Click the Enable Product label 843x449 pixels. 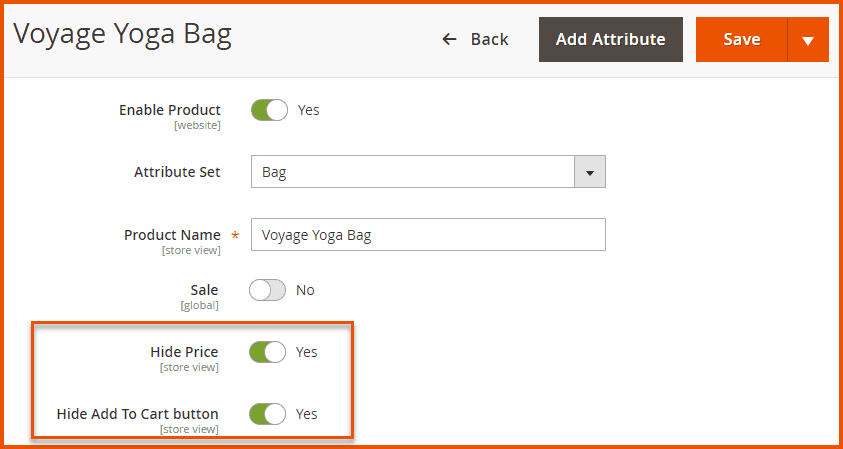click(x=170, y=110)
